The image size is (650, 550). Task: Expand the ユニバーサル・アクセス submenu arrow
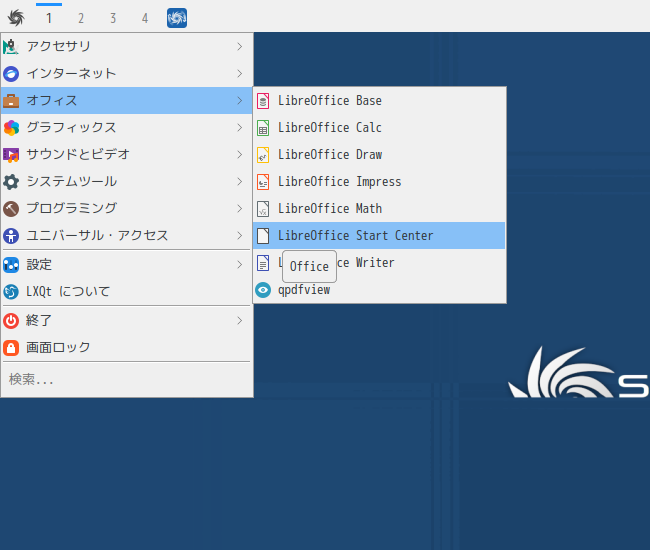(240, 235)
